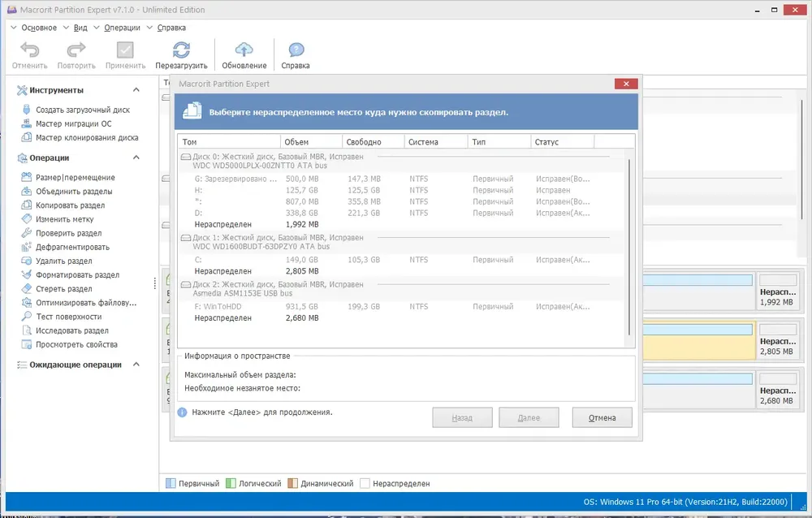Select Нераспределен 1,992 MB row on Disk 0
The width and height of the screenshot is (812, 518).
coord(403,224)
